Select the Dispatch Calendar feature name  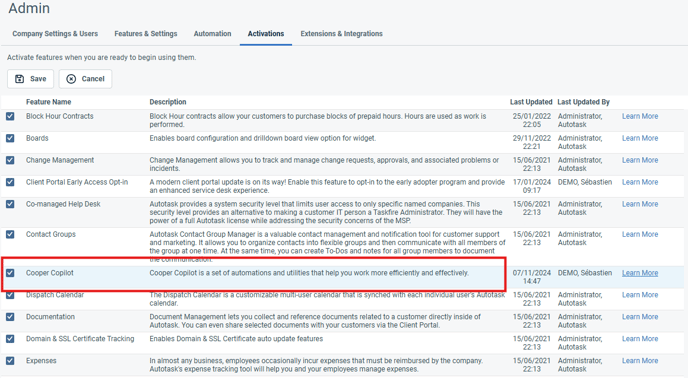coord(55,295)
